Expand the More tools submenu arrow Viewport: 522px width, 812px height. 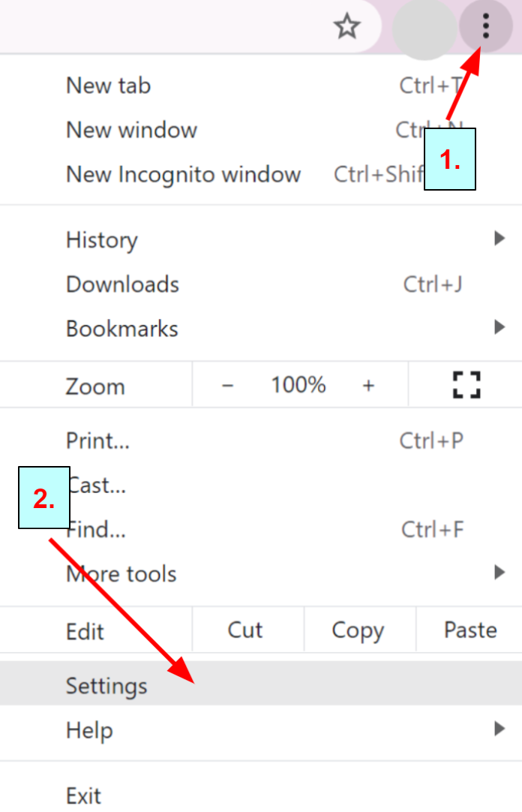click(x=499, y=573)
